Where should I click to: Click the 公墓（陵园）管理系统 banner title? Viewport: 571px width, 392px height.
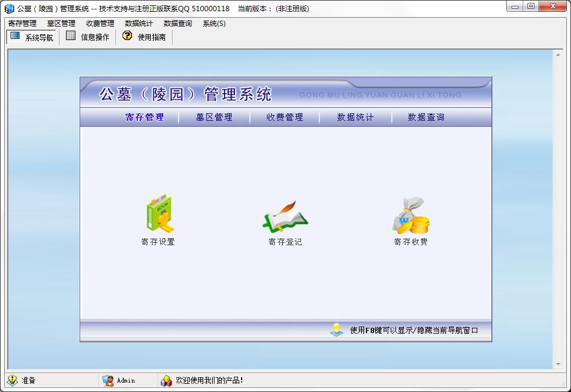pos(186,94)
